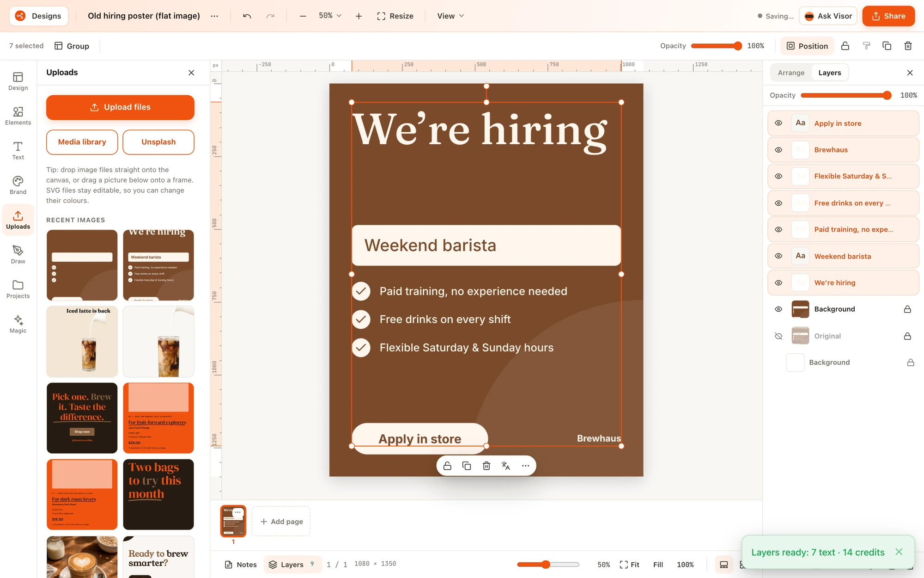The image size is (924, 578).
Task: Delete selection from floating canvas toolbar
Action: 486,466
